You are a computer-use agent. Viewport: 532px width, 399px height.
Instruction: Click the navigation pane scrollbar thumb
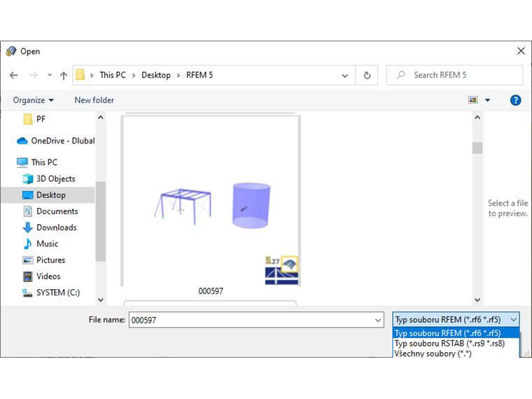pyautogui.click(x=100, y=221)
